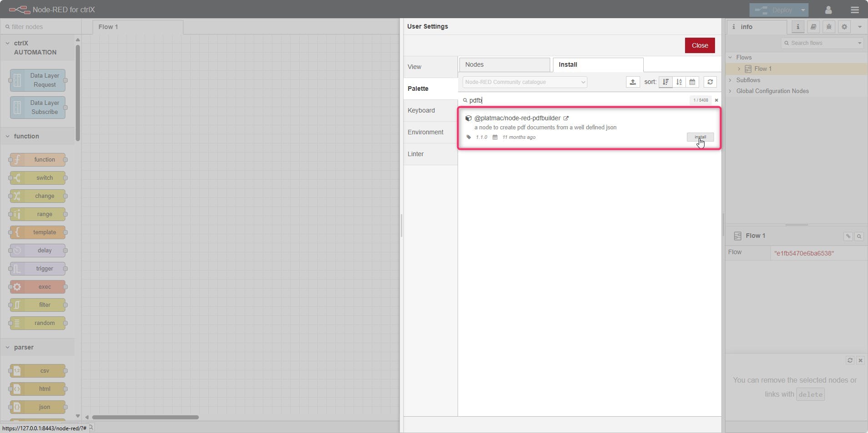Open the Node-RED Community catalogue dropdown
Viewport: 868px width, 433px height.
click(525, 82)
